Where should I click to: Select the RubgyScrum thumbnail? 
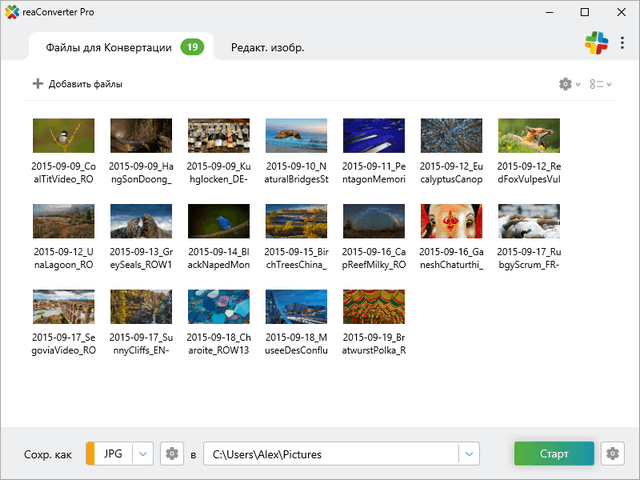click(x=529, y=221)
